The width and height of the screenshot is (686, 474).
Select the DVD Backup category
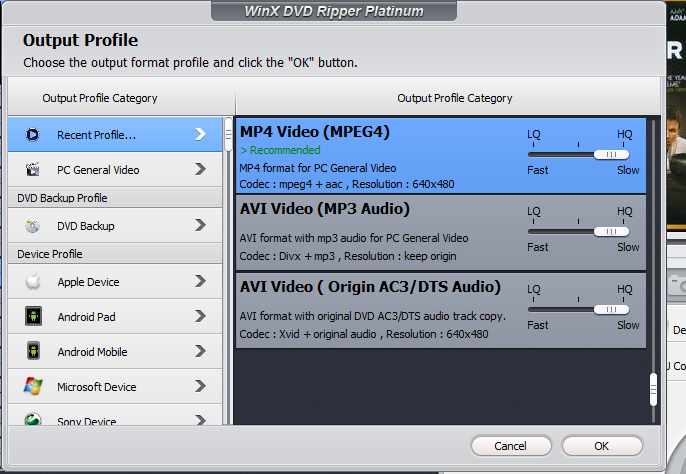[115, 225]
